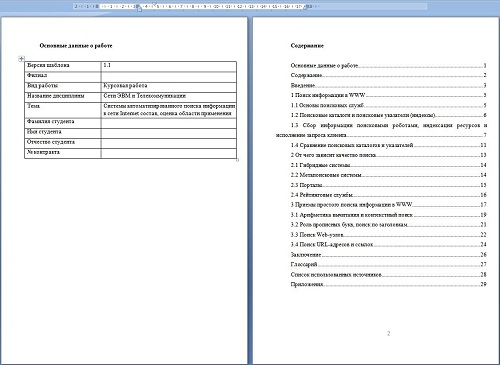This screenshot has height=365, width=500.
Task: Click the "Версия шаблона" table cell
Action: (x=63, y=67)
